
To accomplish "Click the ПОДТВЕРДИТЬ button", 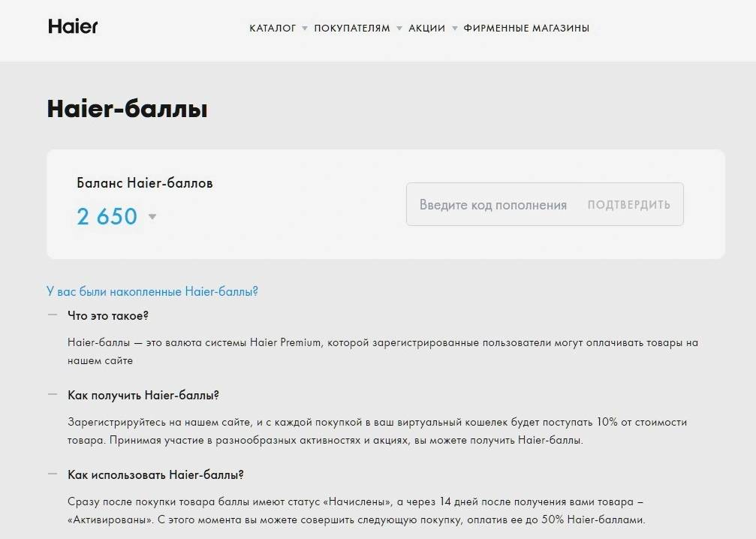I will [x=628, y=204].
